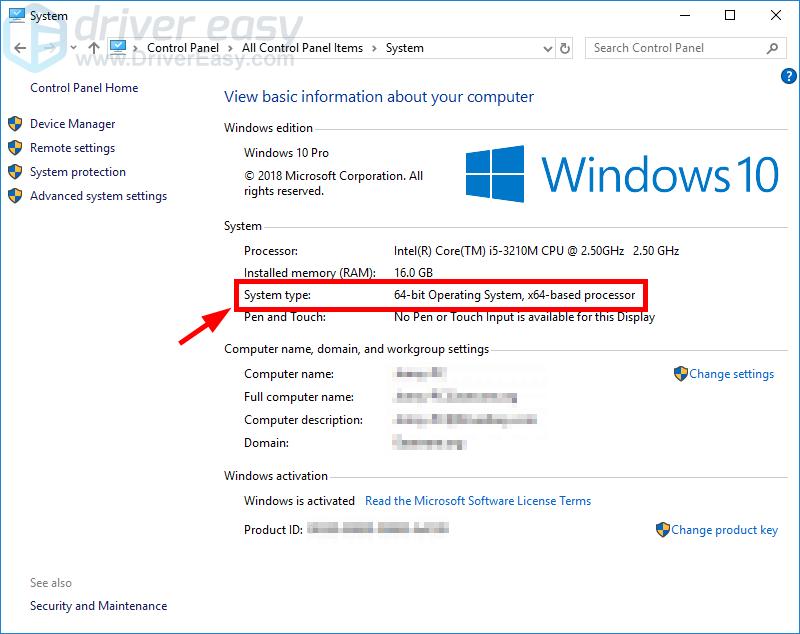
Task: Click the System breadcrumb segment
Action: click(404, 48)
